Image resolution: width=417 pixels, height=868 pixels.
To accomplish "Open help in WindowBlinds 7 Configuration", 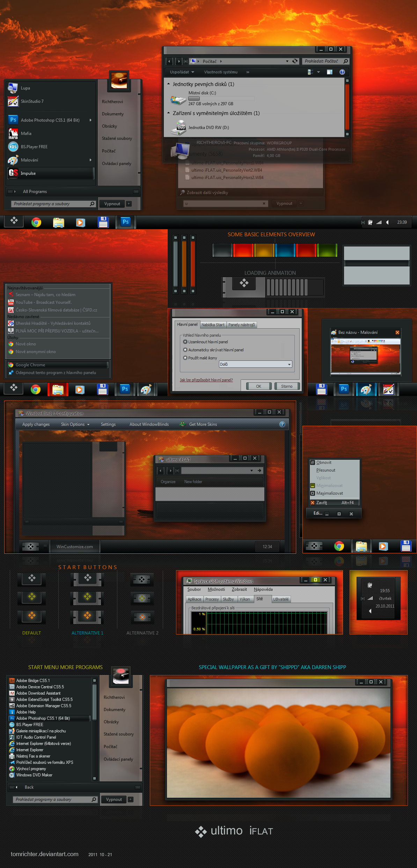I will (282, 424).
